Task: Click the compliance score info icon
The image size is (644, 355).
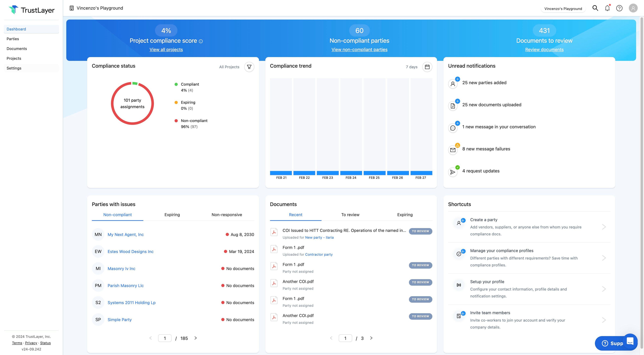Action: [x=201, y=41]
